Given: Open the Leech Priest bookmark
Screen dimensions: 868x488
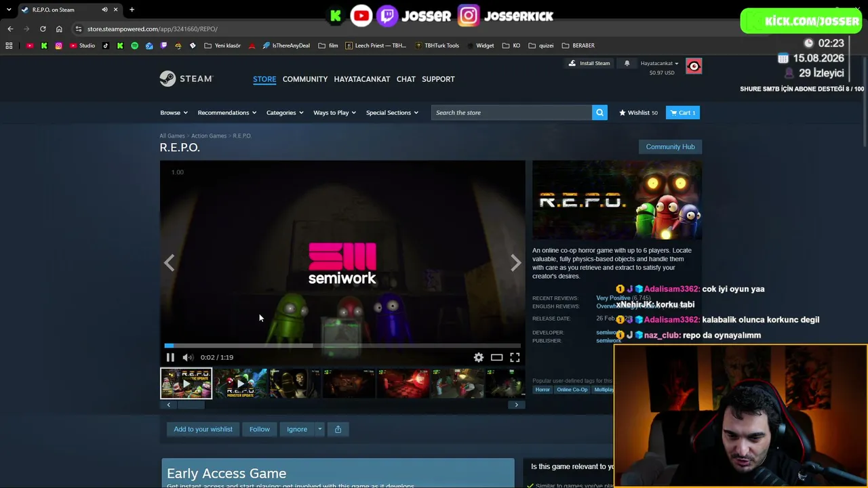Looking at the screenshot, I should pyautogui.click(x=376, y=45).
